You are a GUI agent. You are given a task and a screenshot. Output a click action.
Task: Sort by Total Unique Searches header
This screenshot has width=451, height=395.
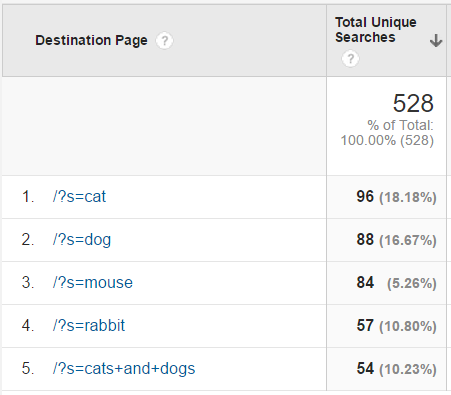point(376,30)
